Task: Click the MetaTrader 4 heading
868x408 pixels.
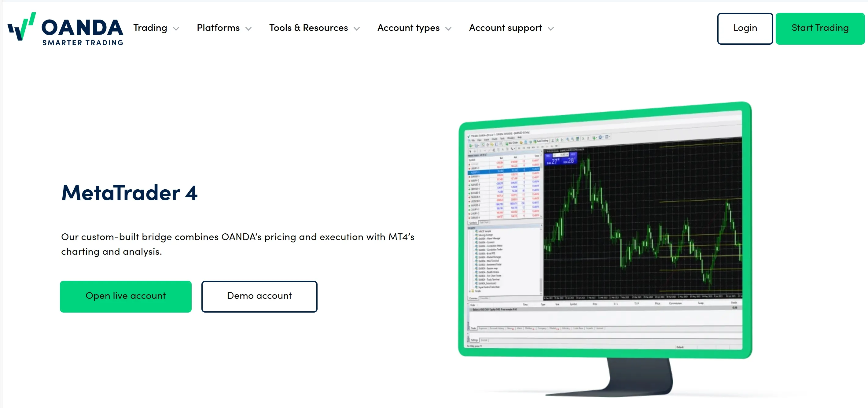Action: [x=129, y=193]
